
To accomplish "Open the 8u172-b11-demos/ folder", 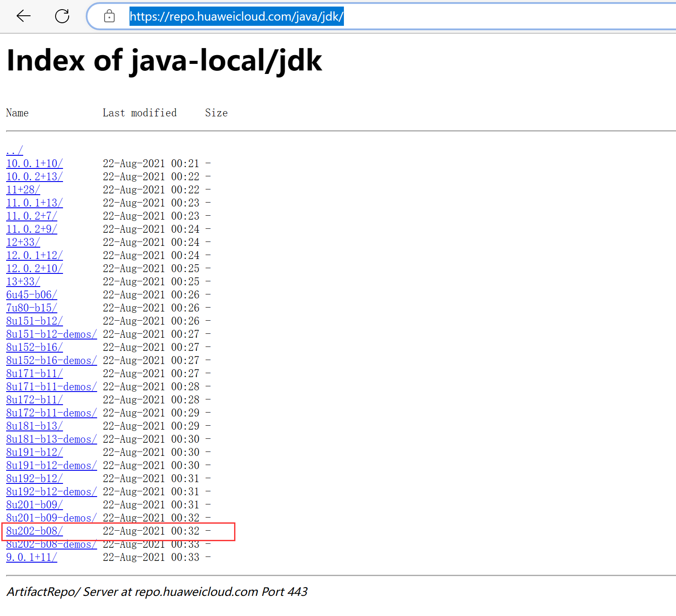I will point(52,413).
